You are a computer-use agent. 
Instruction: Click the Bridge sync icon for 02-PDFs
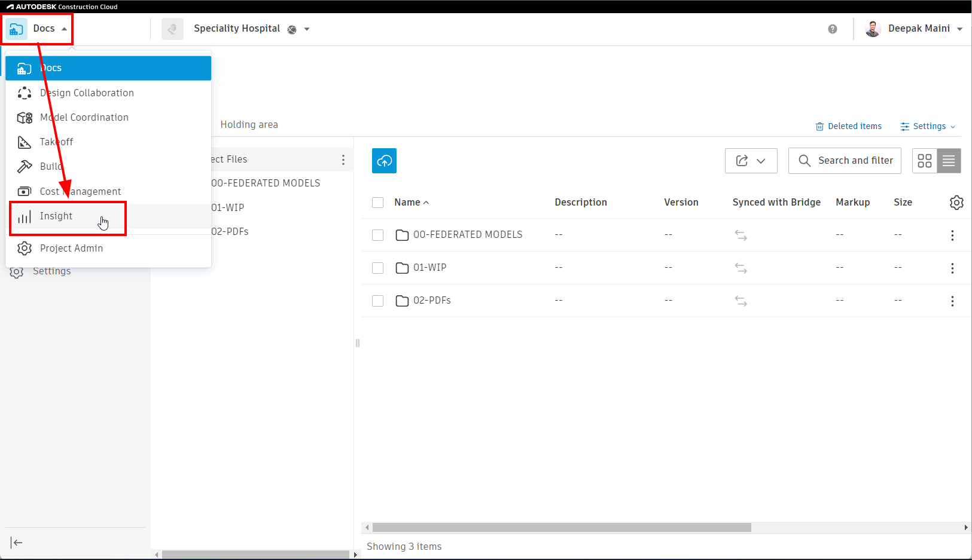click(x=741, y=301)
